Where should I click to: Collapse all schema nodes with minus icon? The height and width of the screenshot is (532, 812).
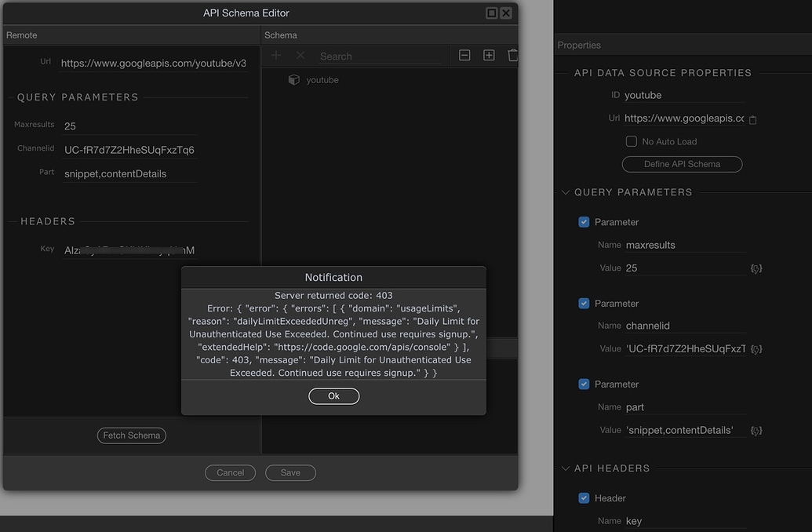coord(464,55)
